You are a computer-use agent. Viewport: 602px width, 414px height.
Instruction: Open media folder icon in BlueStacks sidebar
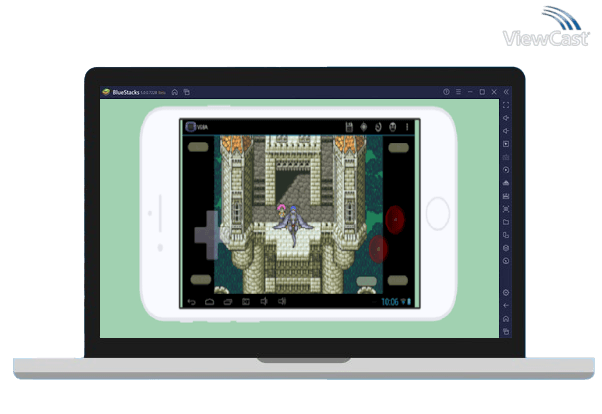pos(506,222)
